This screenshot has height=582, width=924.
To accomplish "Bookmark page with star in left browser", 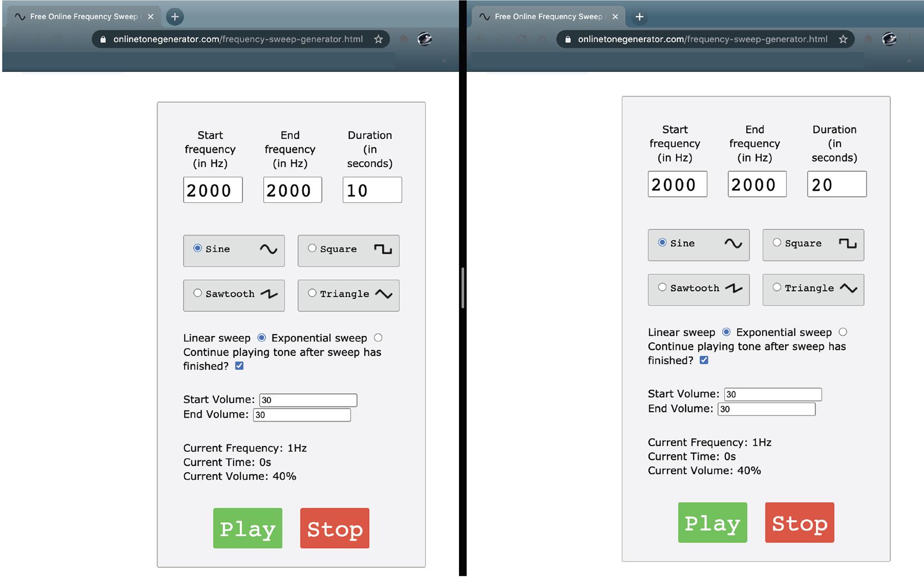I will pyautogui.click(x=378, y=39).
